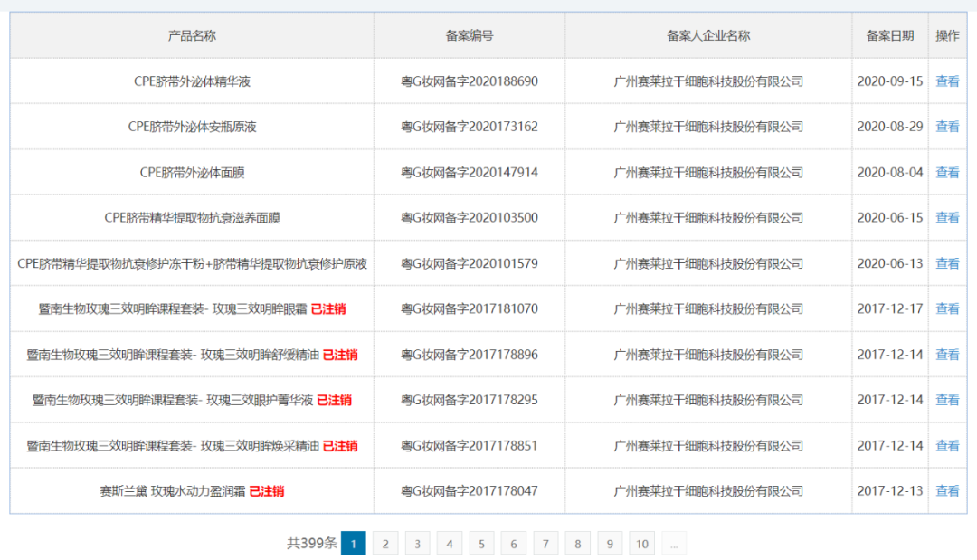Click record number 粤G妆网备字2017181070
The width and height of the screenshot is (977, 560).
point(470,308)
